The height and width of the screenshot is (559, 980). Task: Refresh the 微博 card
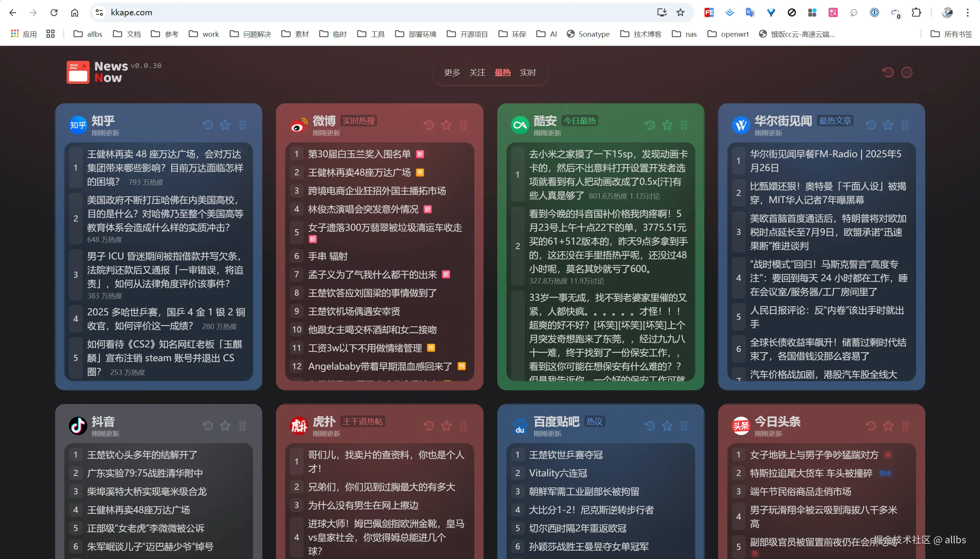pos(428,125)
